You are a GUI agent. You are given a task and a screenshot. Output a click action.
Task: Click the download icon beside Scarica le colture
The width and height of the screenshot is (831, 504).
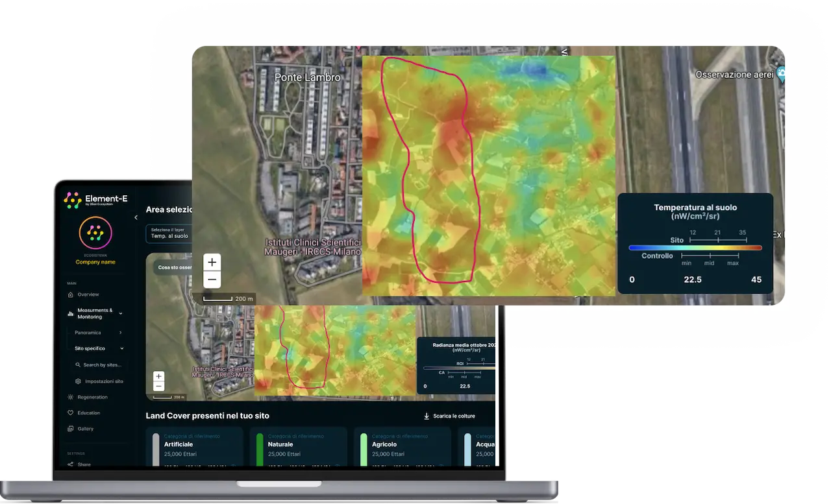click(427, 416)
